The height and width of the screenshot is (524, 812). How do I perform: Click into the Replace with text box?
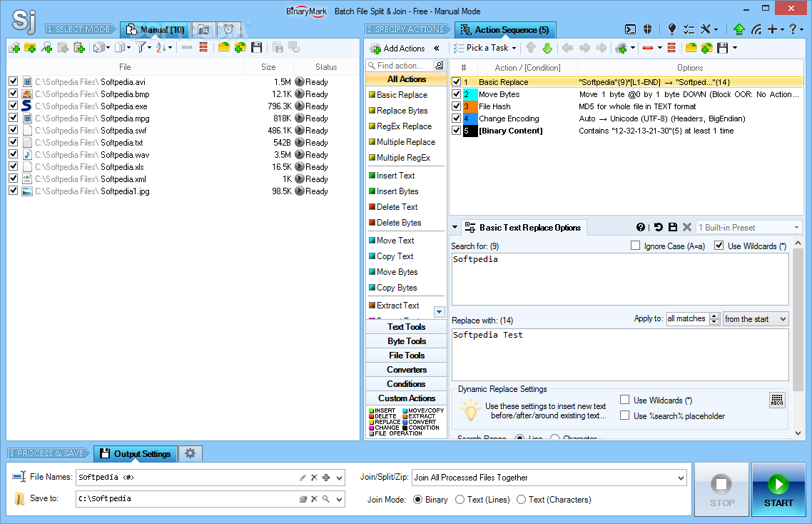620,355
